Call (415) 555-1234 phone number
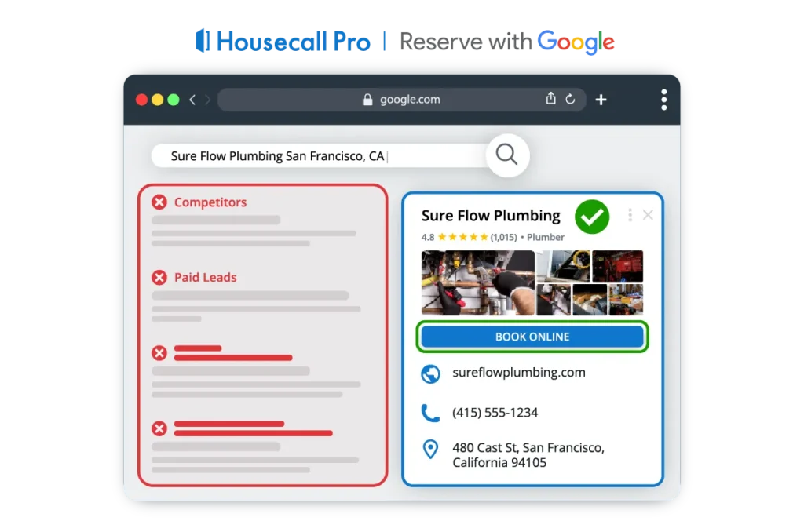804x532 pixels. click(495, 413)
